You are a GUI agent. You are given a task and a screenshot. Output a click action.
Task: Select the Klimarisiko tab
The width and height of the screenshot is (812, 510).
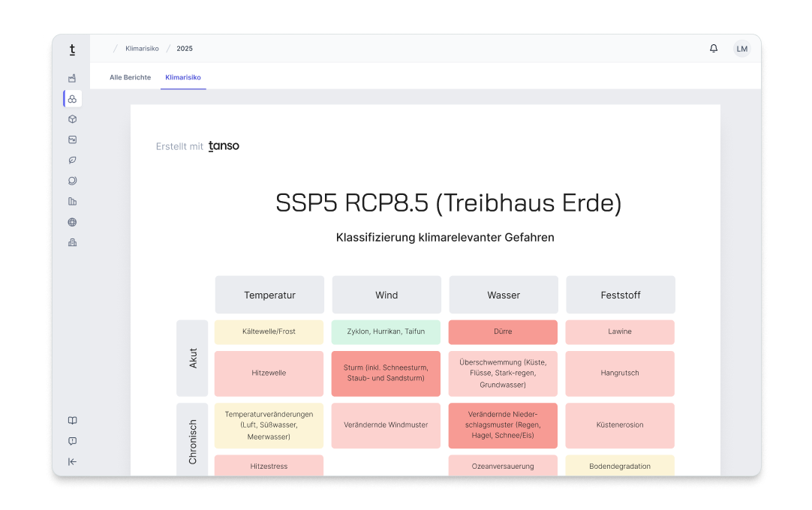(183, 77)
